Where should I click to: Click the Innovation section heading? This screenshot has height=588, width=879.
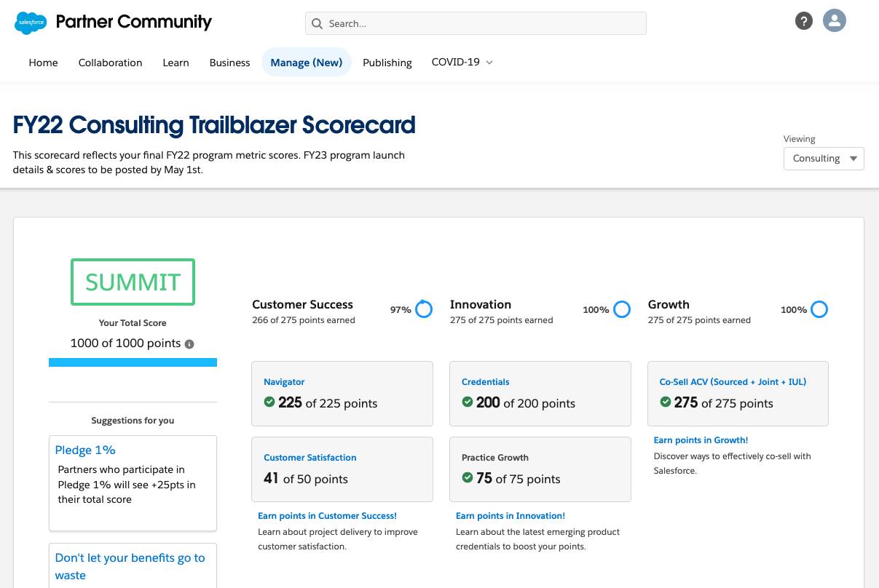(x=481, y=304)
